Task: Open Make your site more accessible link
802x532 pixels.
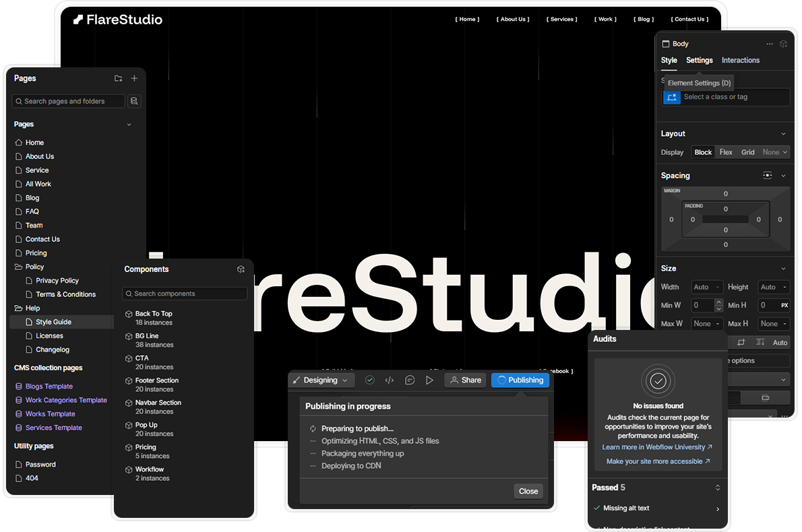Action: pyautogui.click(x=658, y=461)
